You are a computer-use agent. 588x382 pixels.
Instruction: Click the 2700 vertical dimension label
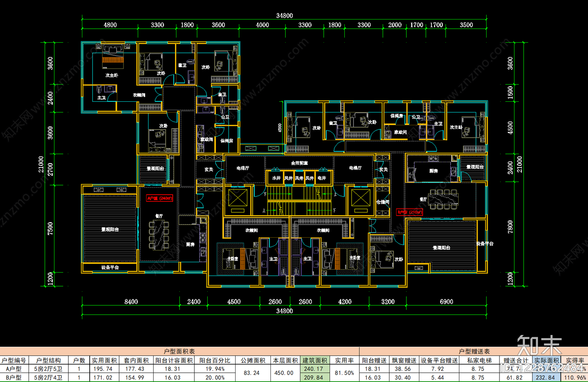click(x=50, y=169)
